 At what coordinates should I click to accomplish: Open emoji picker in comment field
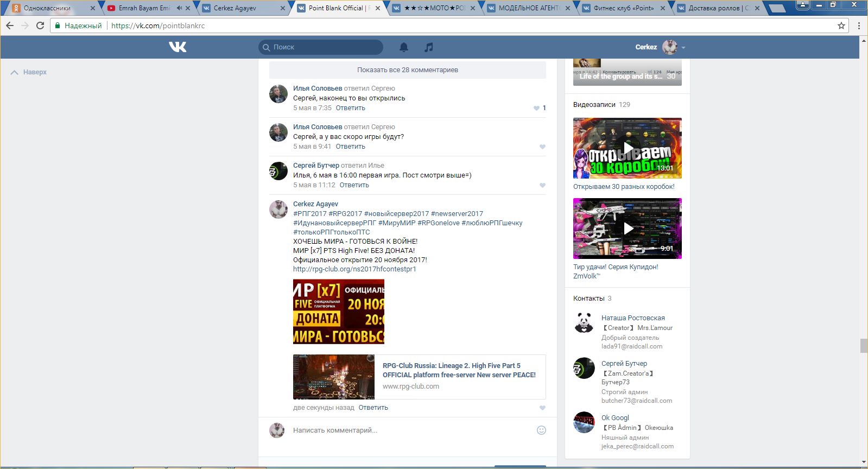tap(541, 430)
